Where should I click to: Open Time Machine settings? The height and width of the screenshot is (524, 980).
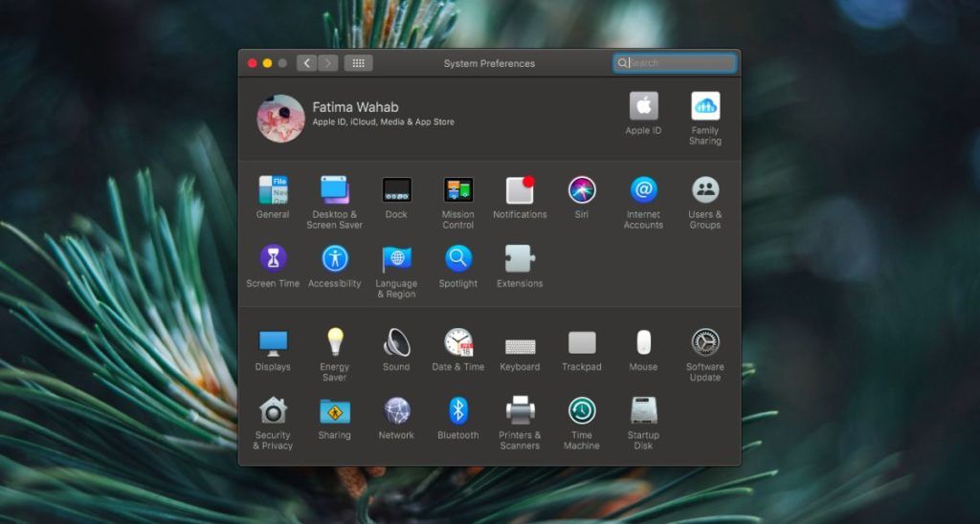(x=582, y=411)
